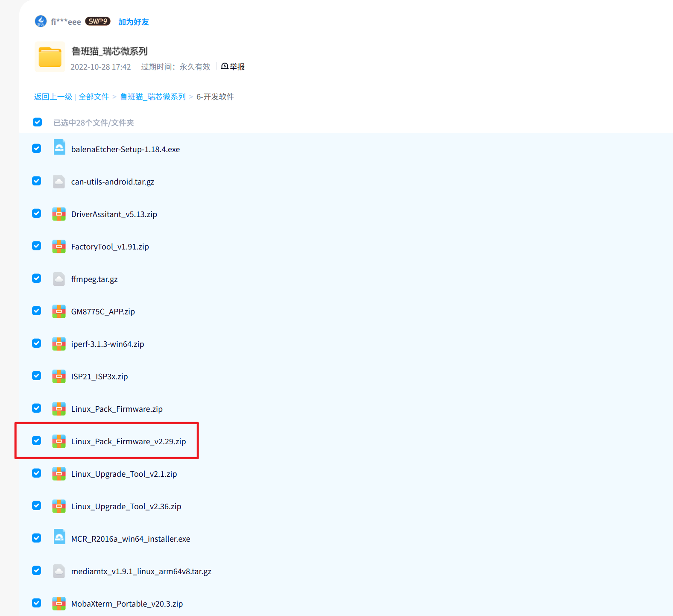Click the balenaEtcher-Setup-1.18.4.exe file icon
Viewport: 673px width, 616px height.
pos(59,147)
